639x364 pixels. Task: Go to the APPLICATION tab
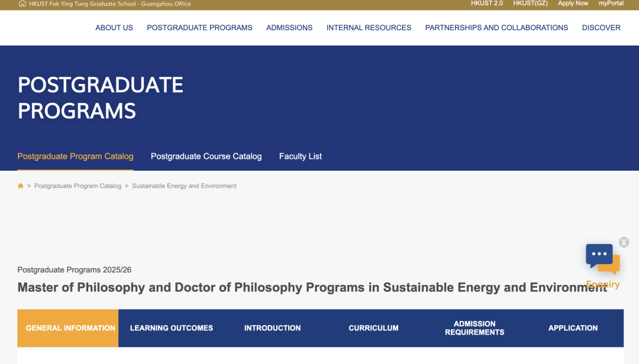573,328
